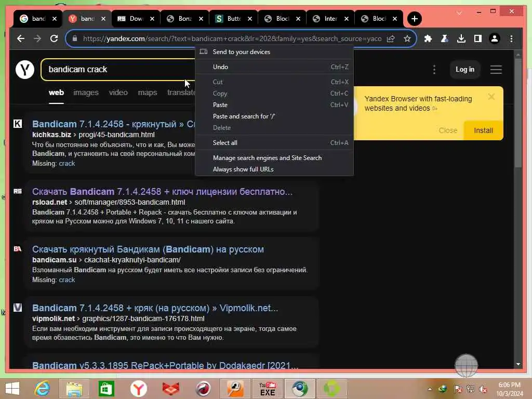
Task: Click the address bar URL
Action: click(x=232, y=38)
